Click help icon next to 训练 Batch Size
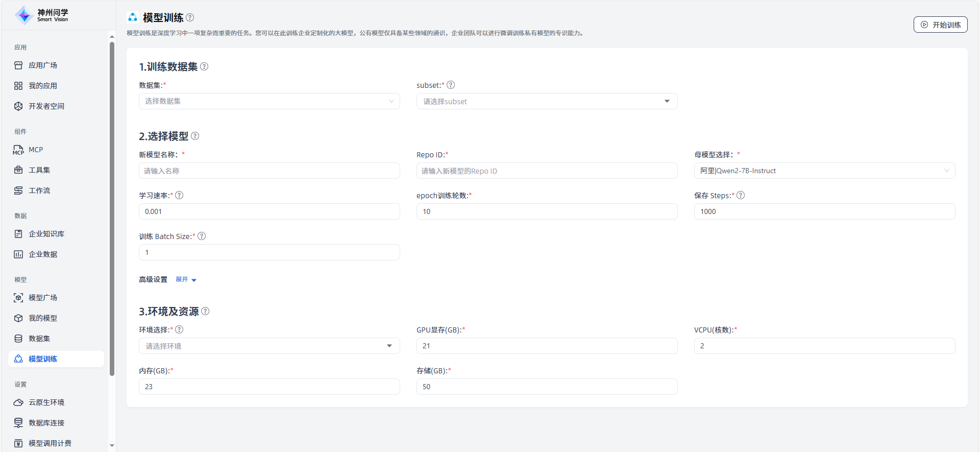Screen dimensions: 980x452 tap(202, 236)
